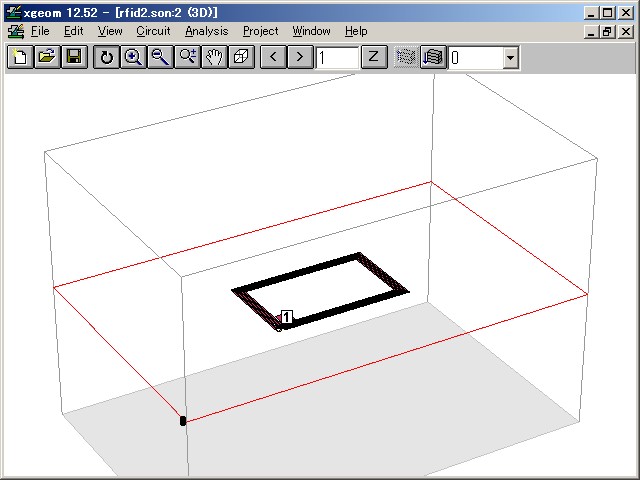The width and height of the screenshot is (640, 480).
Task: Show full 3D box view
Action: pyautogui.click(x=241, y=57)
